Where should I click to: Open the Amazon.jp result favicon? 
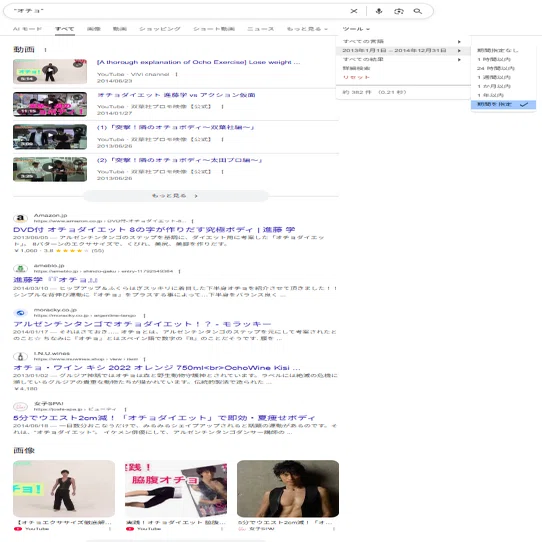20,218
